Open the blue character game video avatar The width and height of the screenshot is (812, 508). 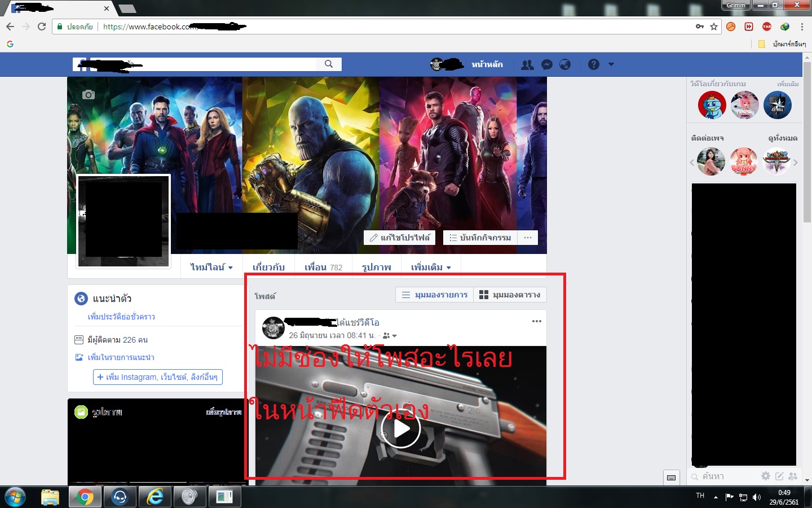[x=712, y=105]
